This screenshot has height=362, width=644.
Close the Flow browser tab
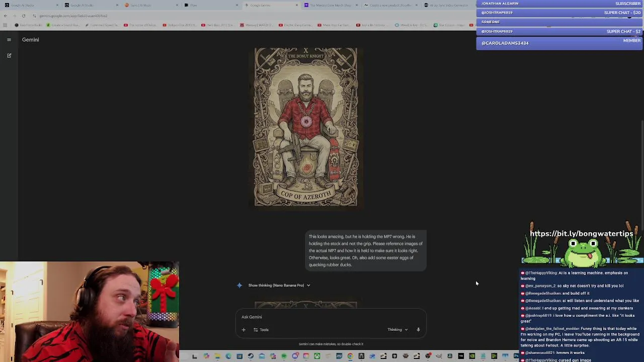(x=236, y=5)
